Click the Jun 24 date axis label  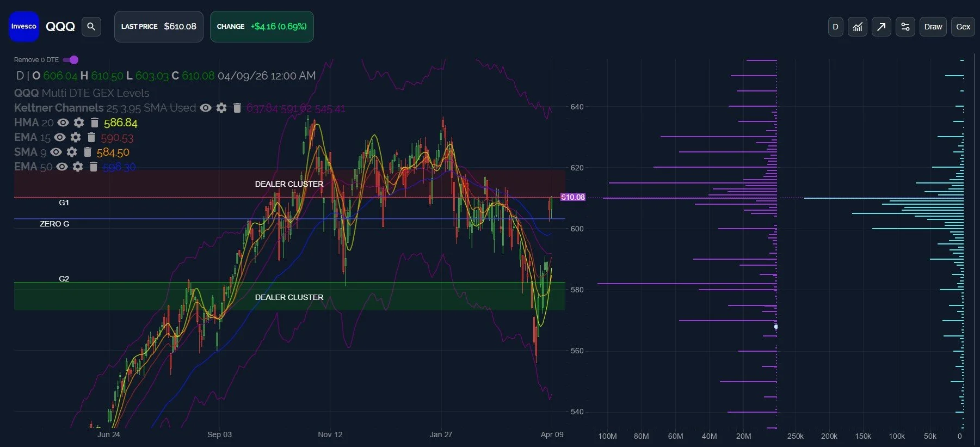click(109, 434)
